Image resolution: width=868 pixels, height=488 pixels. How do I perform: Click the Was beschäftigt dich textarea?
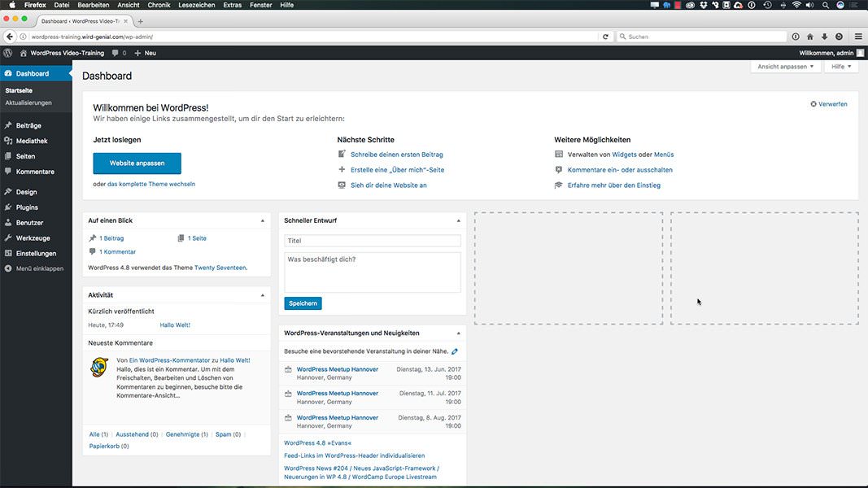click(x=372, y=272)
